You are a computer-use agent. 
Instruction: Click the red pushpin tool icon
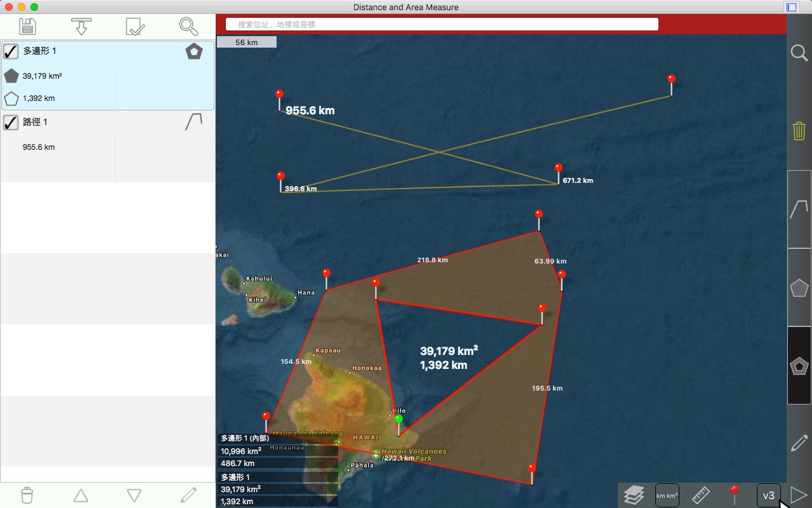[x=735, y=494]
